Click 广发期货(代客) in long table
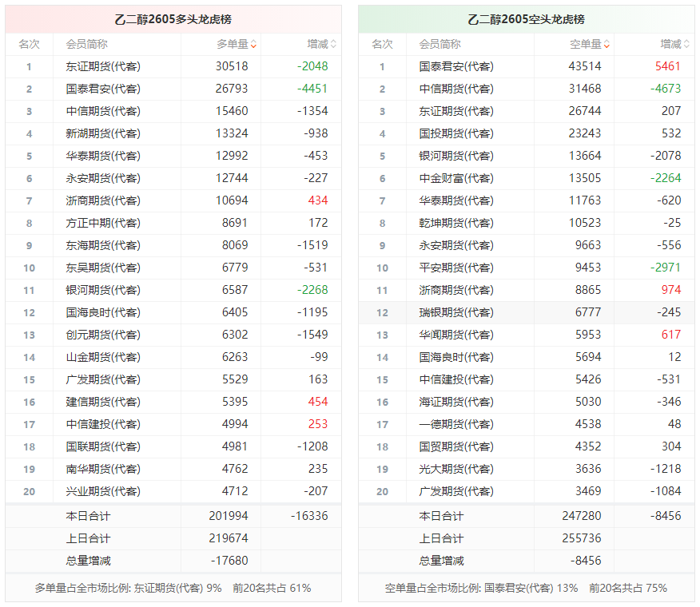The image size is (700, 607). (103, 379)
